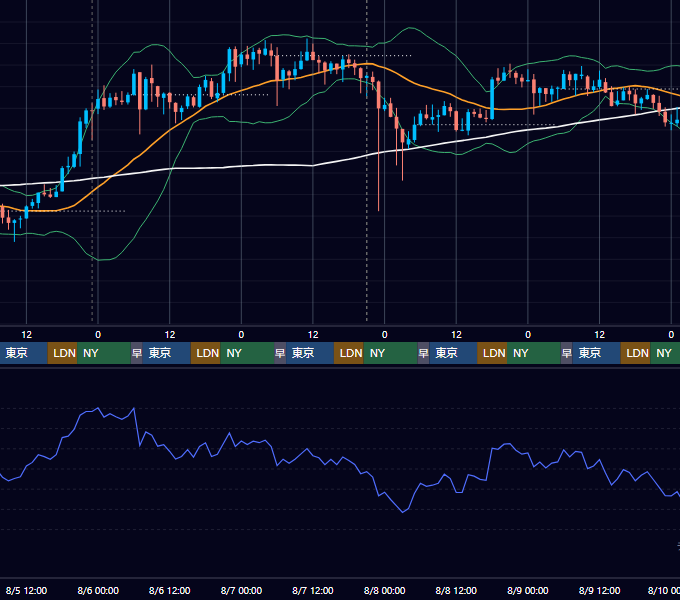The width and height of the screenshot is (680, 600).
Task: Click the 8/6 12:00 date label
Action: pyautogui.click(x=170, y=590)
